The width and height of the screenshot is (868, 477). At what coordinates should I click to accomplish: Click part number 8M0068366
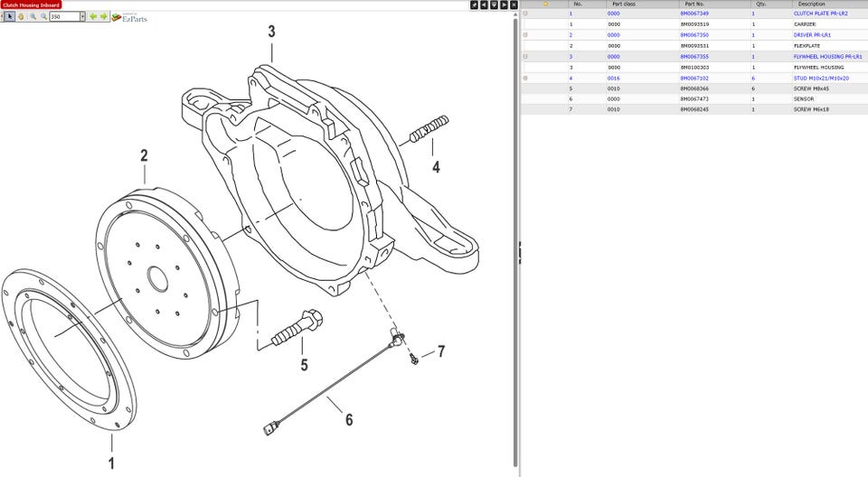[694, 89]
